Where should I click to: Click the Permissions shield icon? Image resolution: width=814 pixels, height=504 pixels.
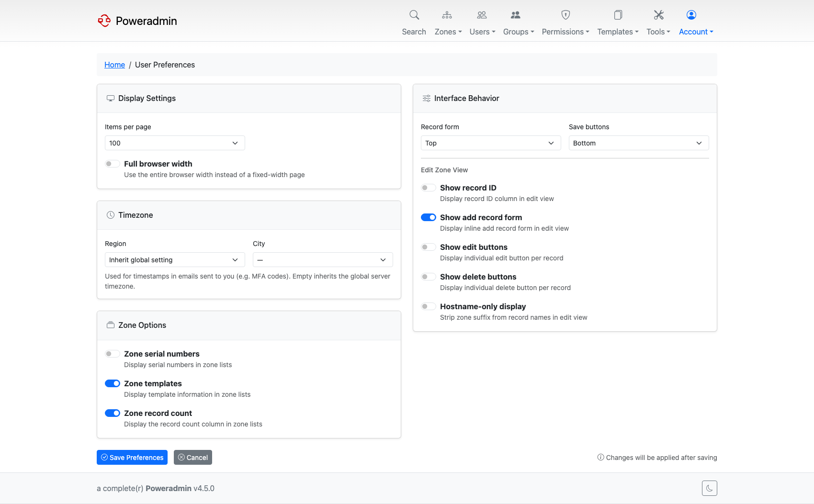click(x=565, y=15)
